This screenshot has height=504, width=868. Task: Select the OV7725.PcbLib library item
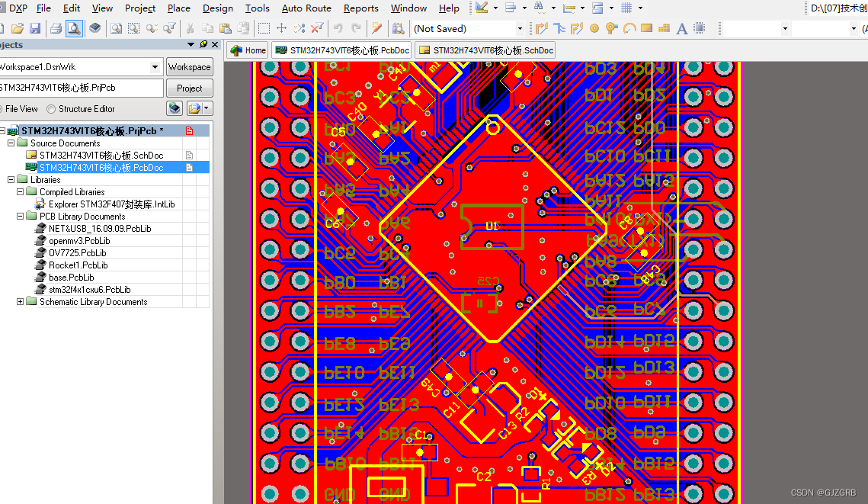76,252
